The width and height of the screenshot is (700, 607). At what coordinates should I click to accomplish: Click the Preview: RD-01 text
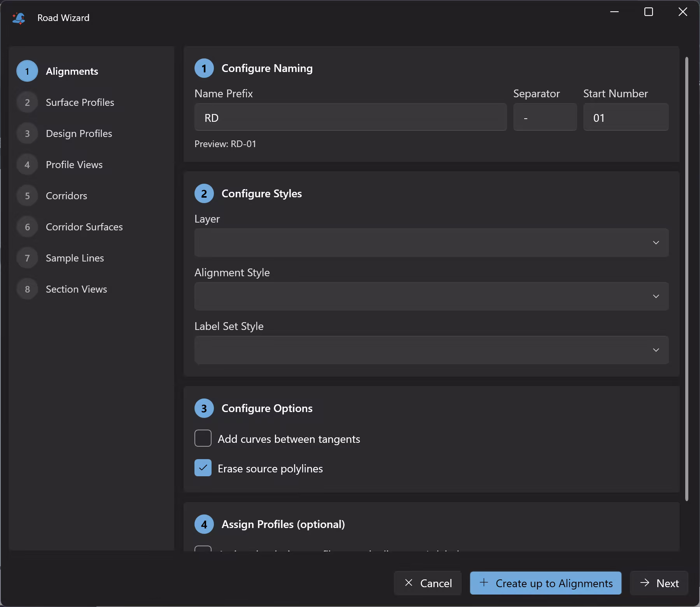click(226, 144)
